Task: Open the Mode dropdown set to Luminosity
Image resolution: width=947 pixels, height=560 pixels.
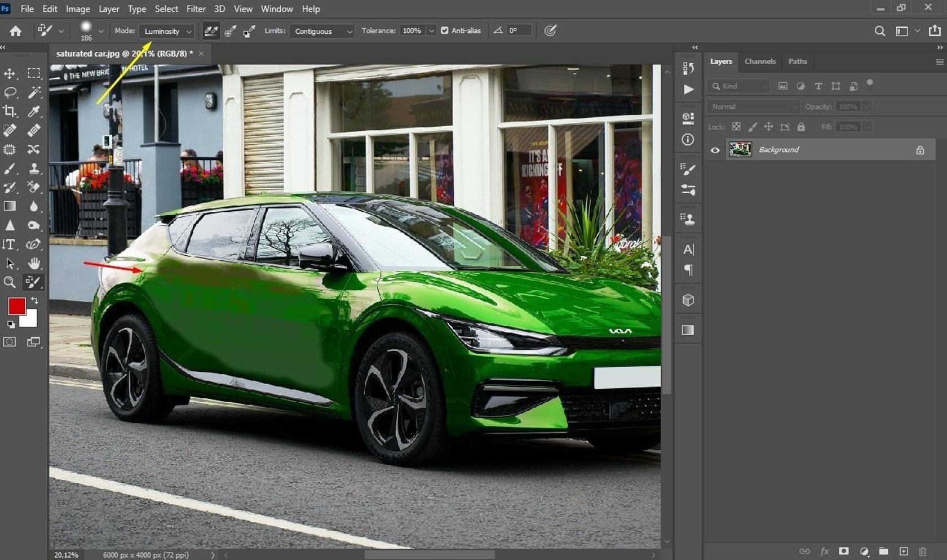Action: click(x=166, y=31)
